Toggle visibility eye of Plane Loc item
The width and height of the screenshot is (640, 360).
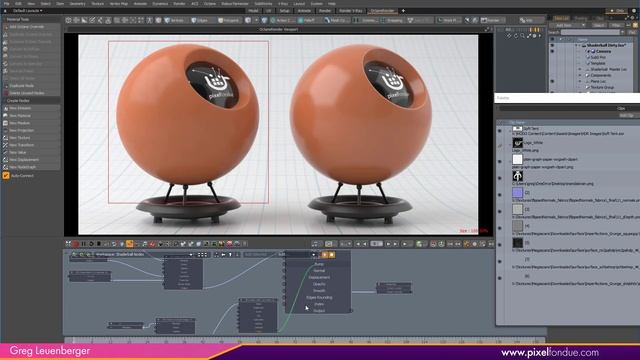point(552,81)
